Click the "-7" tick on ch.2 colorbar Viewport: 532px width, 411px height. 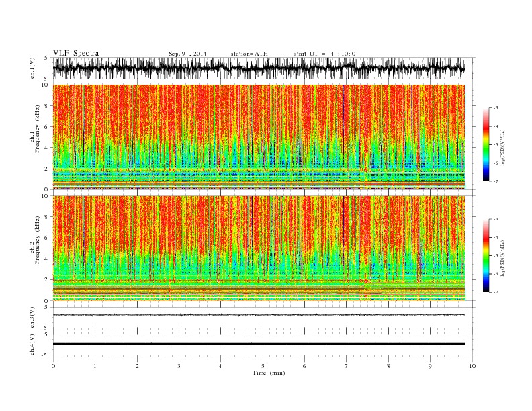[x=496, y=292]
